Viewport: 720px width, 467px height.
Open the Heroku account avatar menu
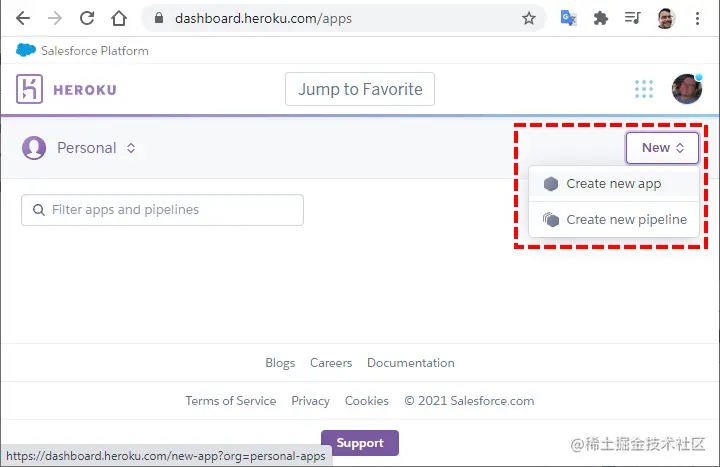pyautogui.click(x=686, y=89)
